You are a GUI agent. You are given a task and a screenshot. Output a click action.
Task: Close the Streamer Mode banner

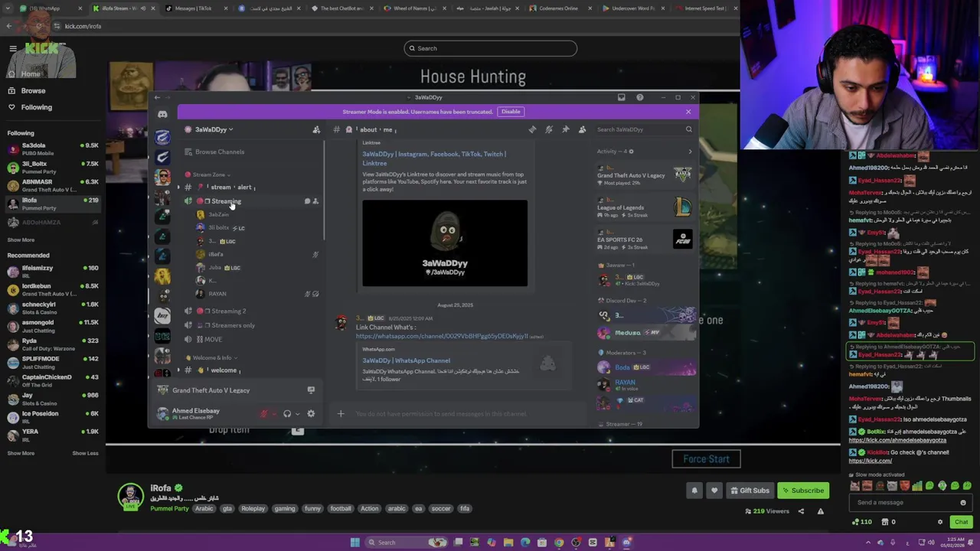tap(688, 112)
